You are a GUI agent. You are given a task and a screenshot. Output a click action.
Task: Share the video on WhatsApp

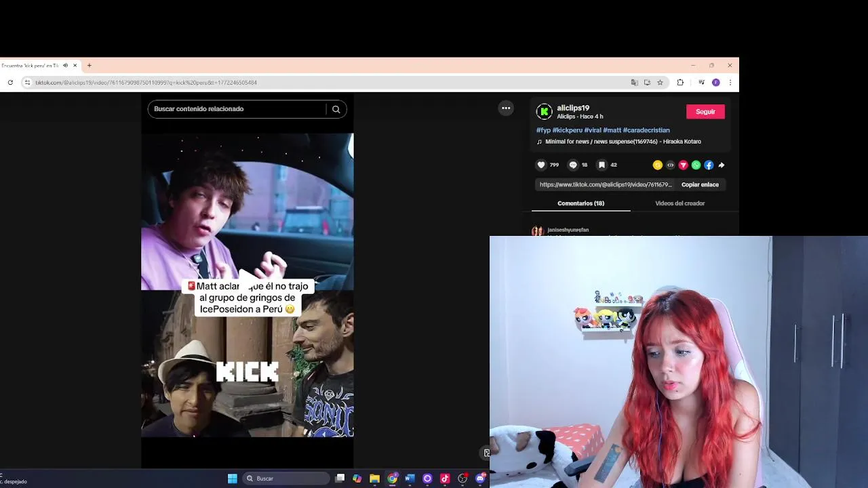click(x=696, y=165)
